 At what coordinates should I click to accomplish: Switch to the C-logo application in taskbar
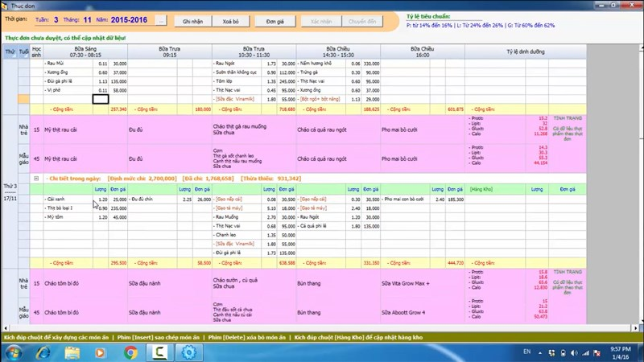pos(159,352)
